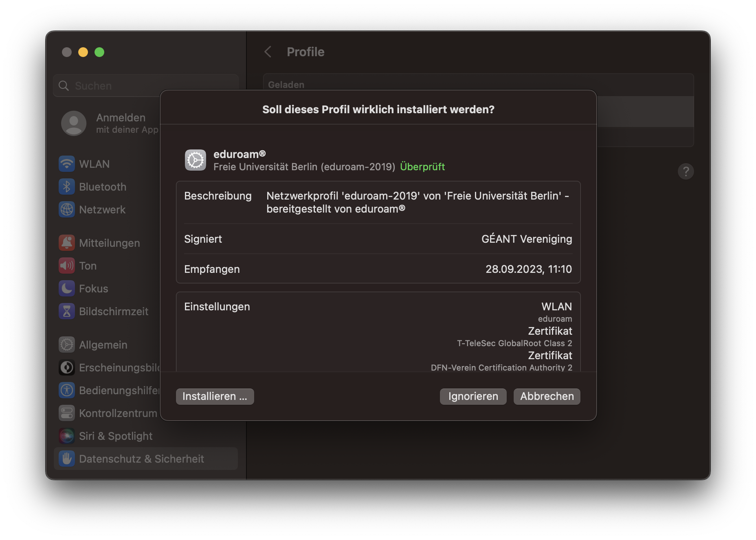Open Bluetooth settings via its icon
This screenshot has height=540, width=756.
pos(67,187)
